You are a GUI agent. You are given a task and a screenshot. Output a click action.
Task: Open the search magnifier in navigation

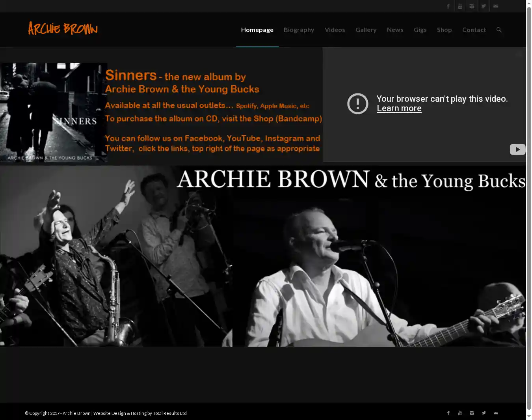point(499,30)
